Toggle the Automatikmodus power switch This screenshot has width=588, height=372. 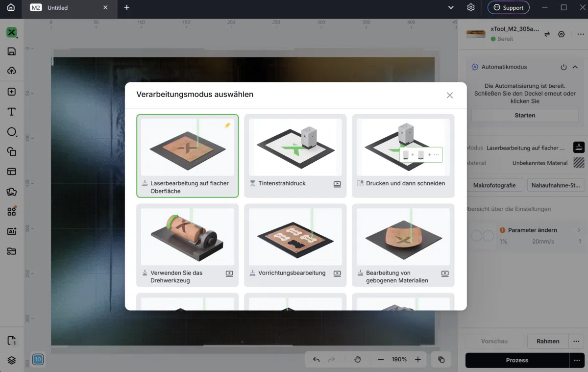point(563,67)
